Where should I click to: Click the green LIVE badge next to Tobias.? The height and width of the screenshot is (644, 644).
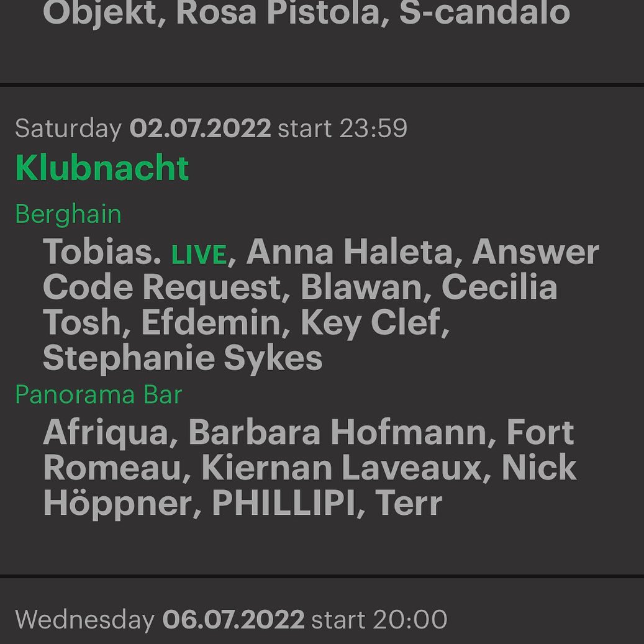click(x=199, y=255)
